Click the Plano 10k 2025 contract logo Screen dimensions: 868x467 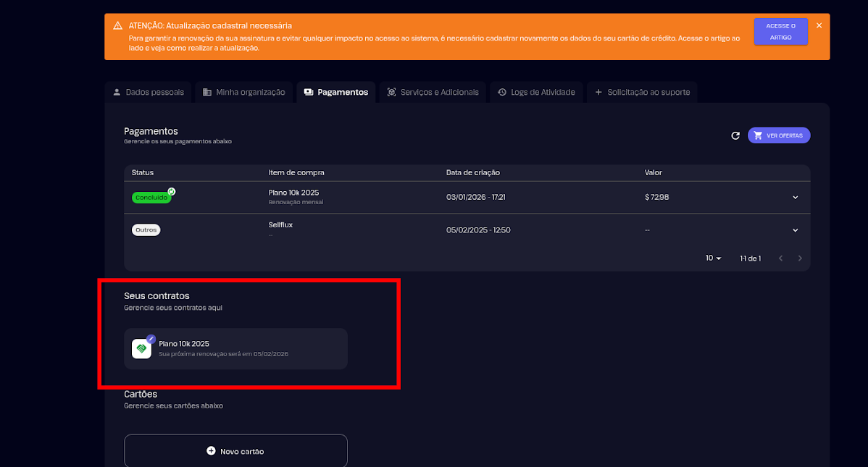(141, 349)
